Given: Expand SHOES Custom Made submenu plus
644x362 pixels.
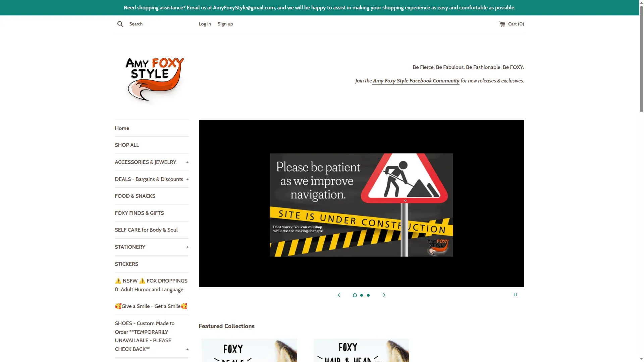Looking at the screenshot, I should click(187, 349).
